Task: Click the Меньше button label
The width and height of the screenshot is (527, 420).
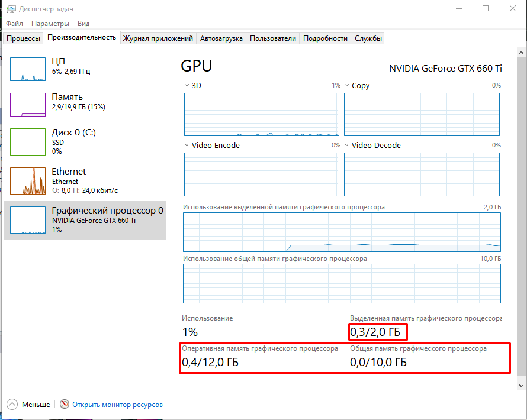Action: click(x=36, y=405)
